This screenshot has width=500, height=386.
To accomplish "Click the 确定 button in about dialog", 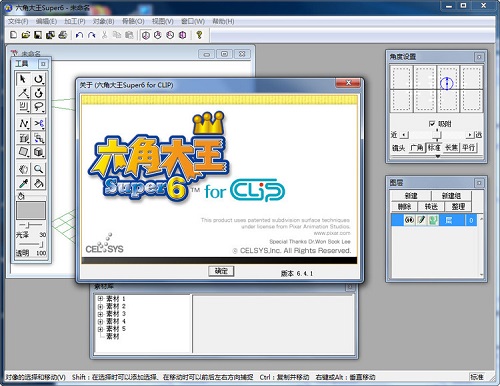I will (x=221, y=271).
